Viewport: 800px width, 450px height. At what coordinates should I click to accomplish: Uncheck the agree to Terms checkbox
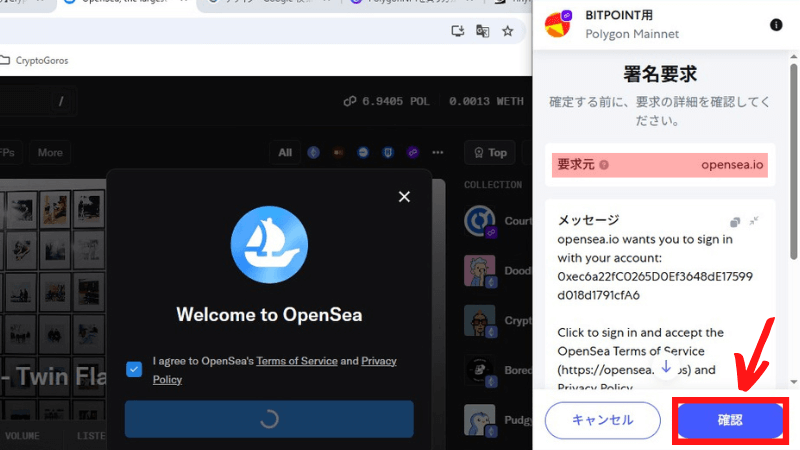134,369
